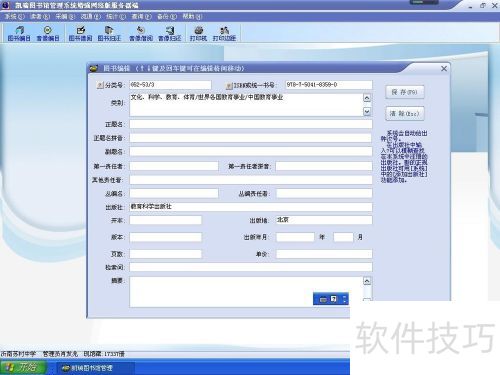Viewport: 500px width, 375px height.
Task: Click the 类别 box scroll down arrow
Action: point(367,112)
